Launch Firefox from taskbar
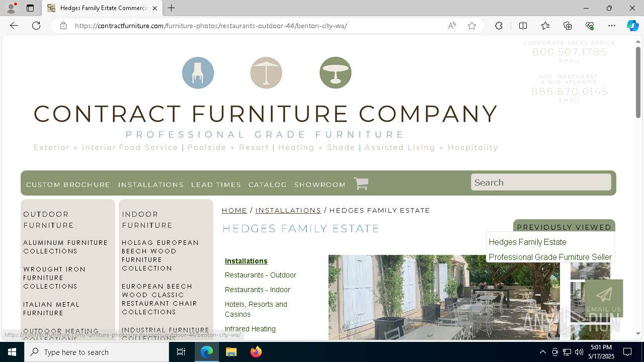The height and width of the screenshot is (362, 644). tap(256, 352)
